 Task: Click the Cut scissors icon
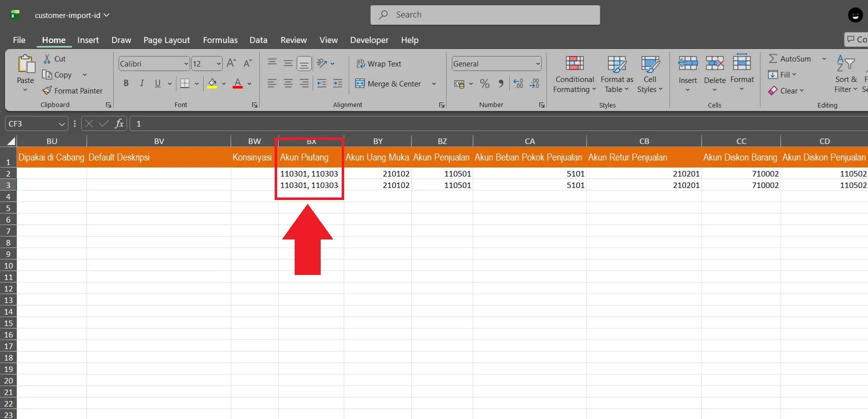click(47, 59)
